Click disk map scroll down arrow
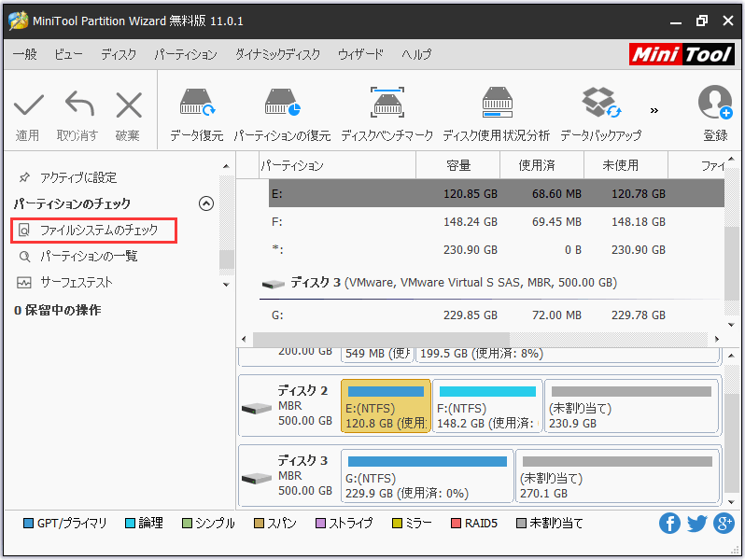Screen dimensions: 745x560 (732, 502)
